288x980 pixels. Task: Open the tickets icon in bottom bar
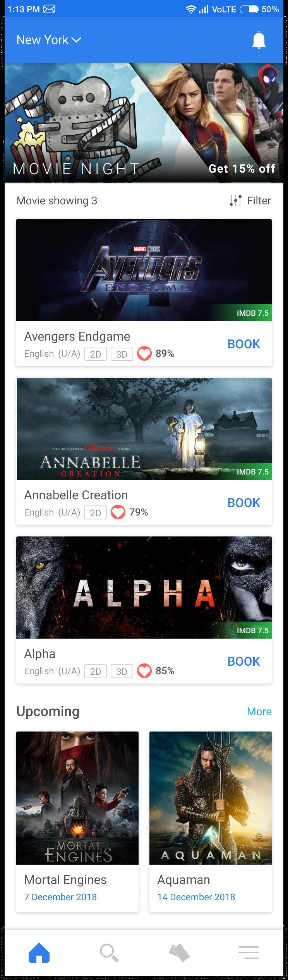click(x=179, y=953)
